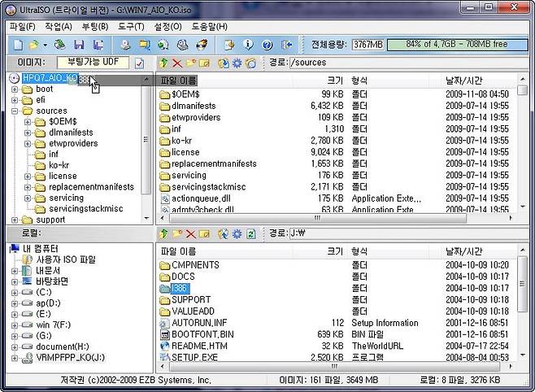The image size is (535, 392).
Task: Open the dropdown arrow next to Open icon
Action: [45, 45]
